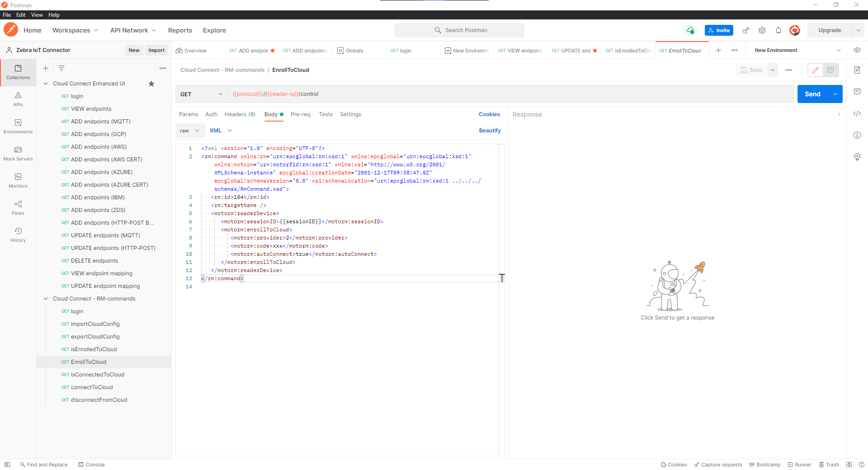Click the sync status cloud icon
This screenshot has height=470, width=868.
point(690,30)
